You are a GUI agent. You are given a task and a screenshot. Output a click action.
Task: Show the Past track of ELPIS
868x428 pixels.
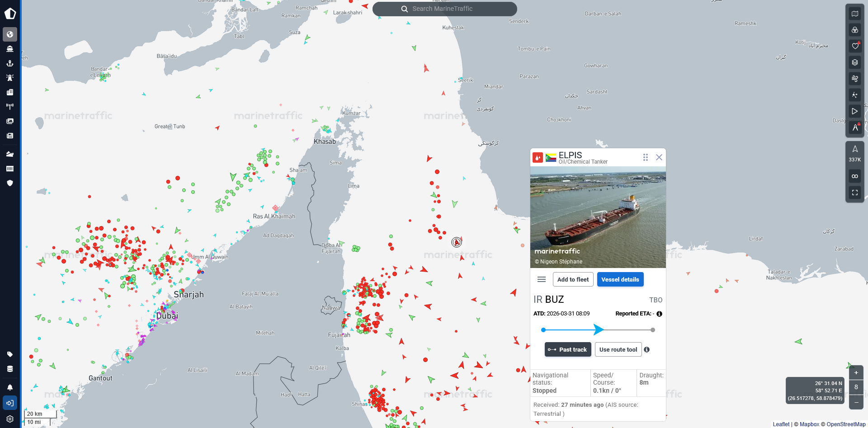[568, 349]
